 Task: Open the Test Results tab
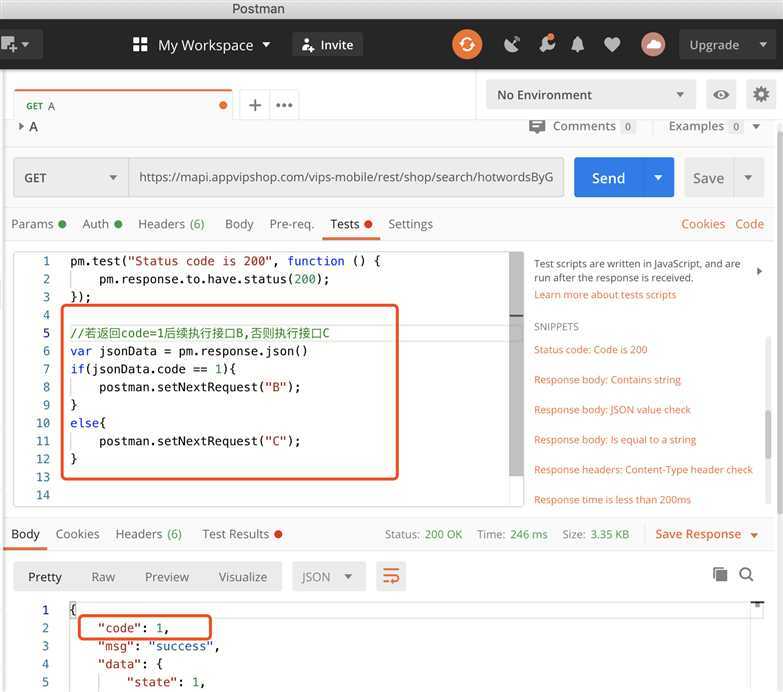click(242, 534)
